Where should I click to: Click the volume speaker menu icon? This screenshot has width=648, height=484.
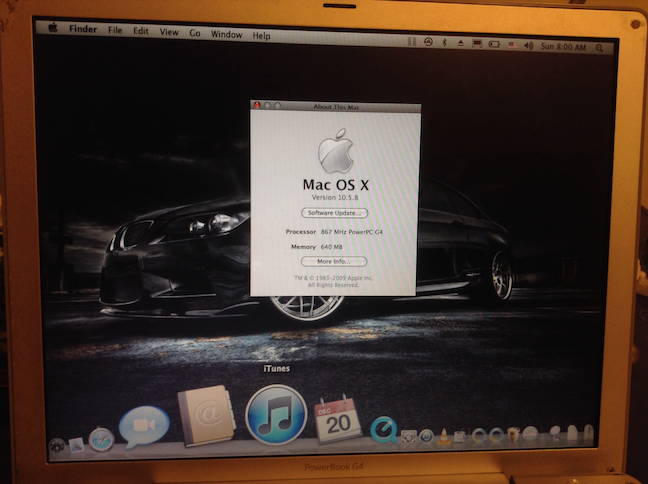pos(529,46)
